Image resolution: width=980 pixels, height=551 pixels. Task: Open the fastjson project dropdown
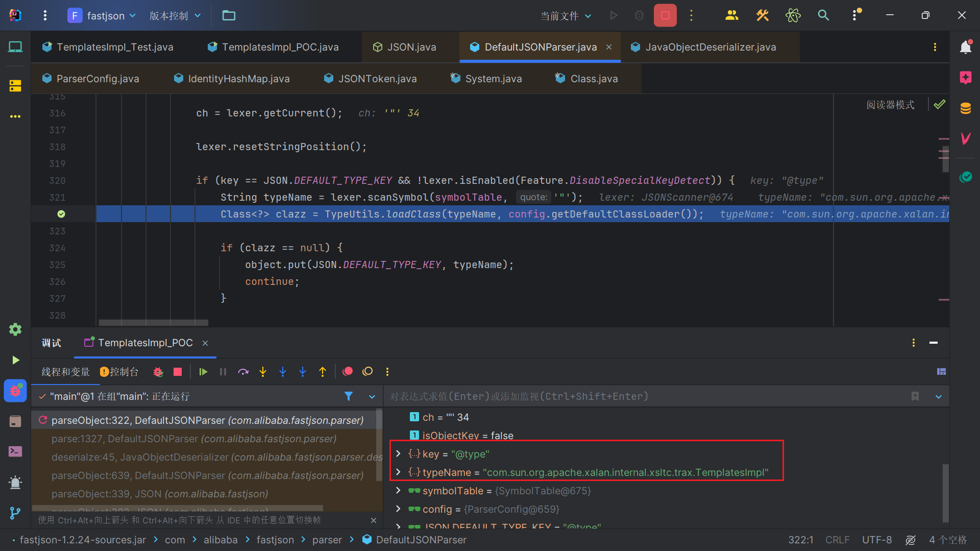102,15
